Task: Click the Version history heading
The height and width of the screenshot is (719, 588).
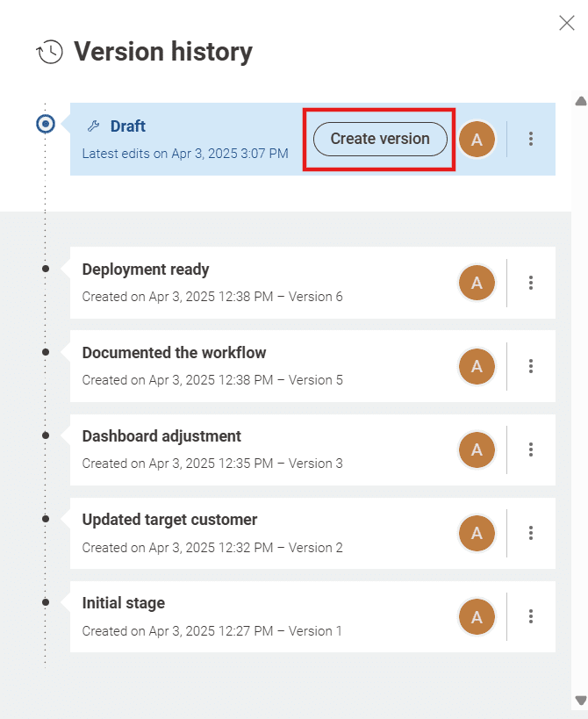Action: coord(162,51)
